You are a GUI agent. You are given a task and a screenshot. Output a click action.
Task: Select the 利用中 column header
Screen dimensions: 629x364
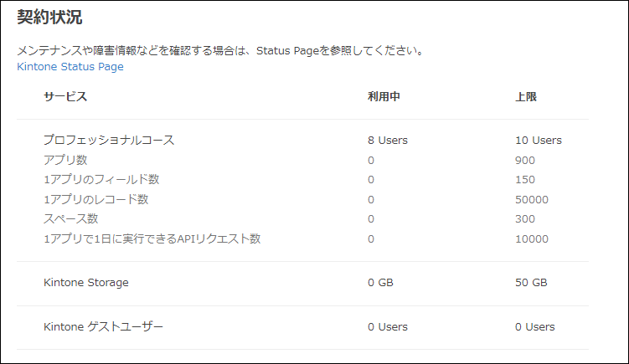pyautogui.click(x=384, y=97)
